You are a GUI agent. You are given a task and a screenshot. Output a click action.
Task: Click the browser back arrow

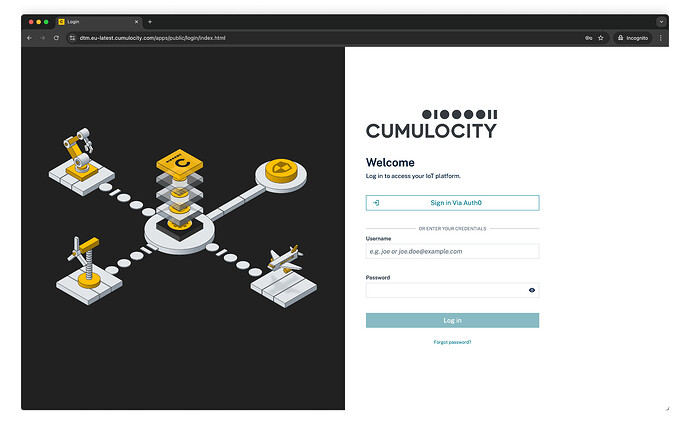(29, 38)
